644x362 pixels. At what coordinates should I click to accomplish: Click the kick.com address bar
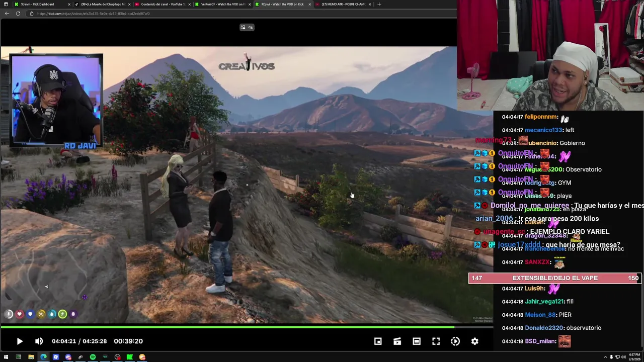click(242, 14)
